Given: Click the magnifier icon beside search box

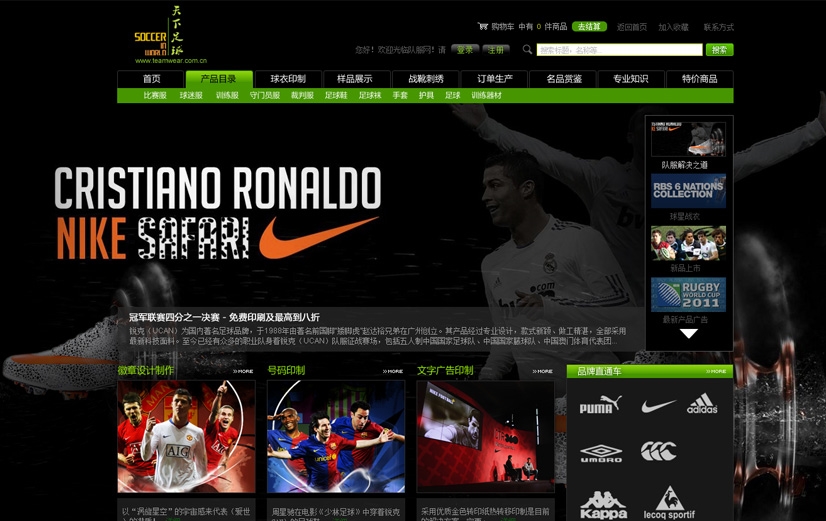Looking at the screenshot, I should coord(527,49).
